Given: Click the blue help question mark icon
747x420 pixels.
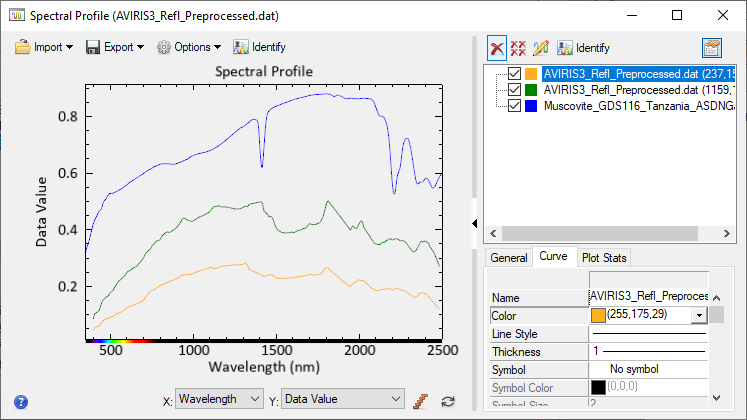Looking at the screenshot, I should 20,402.
